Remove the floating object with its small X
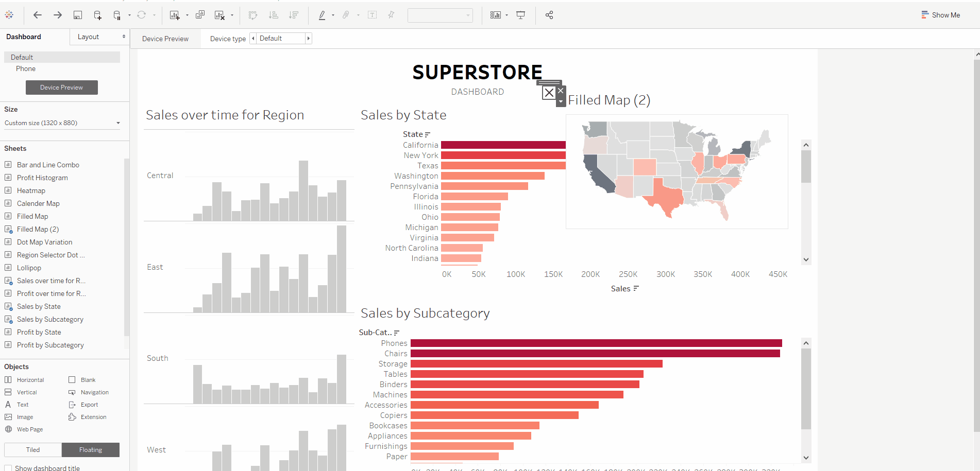Viewport: 980px width, 471px height. tap(561, 91)
